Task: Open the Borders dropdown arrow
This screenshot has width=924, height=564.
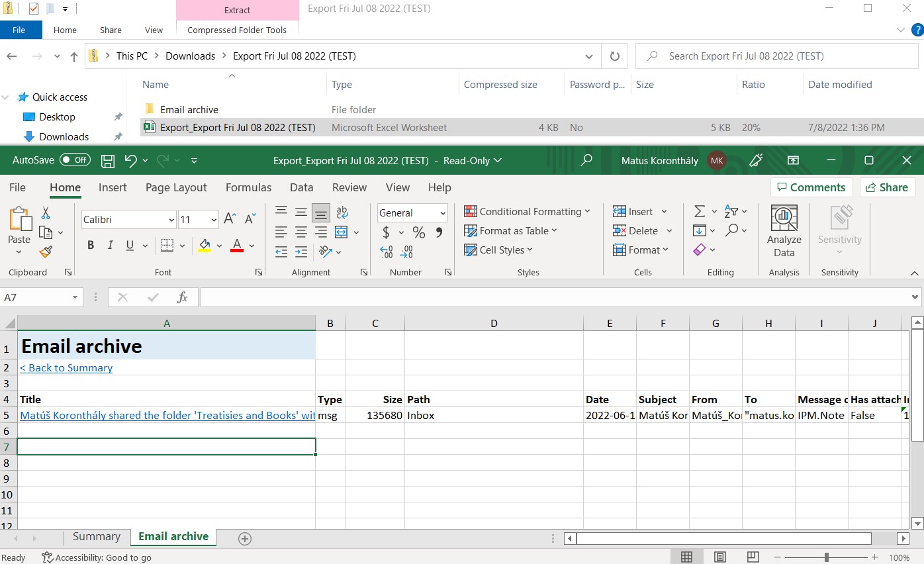Action: [x=182, y=246]
